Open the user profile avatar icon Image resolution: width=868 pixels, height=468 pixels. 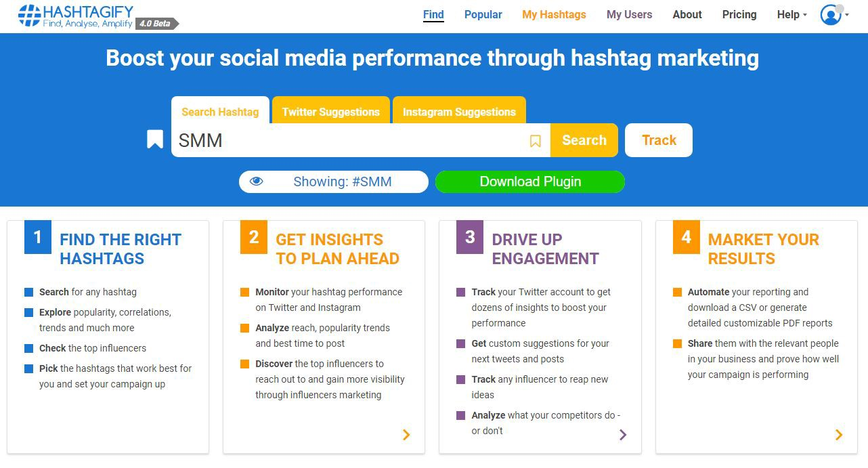[830, 15]
